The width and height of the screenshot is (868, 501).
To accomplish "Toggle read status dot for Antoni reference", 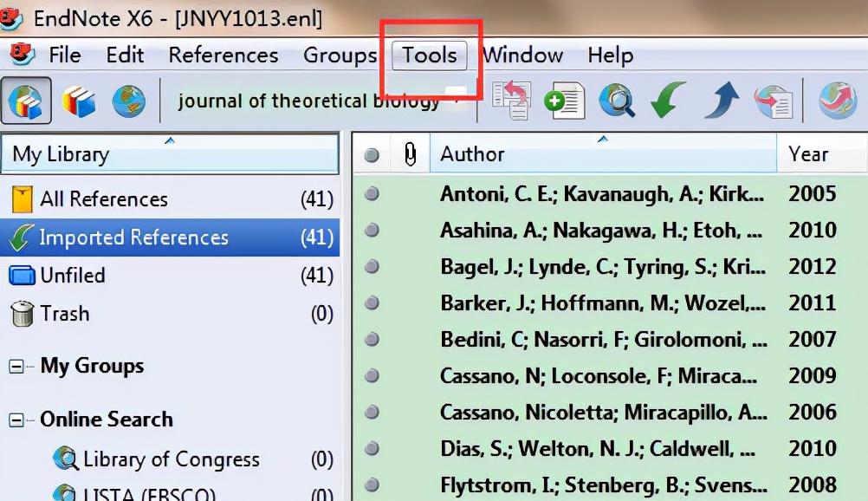I will coord(372,193).
